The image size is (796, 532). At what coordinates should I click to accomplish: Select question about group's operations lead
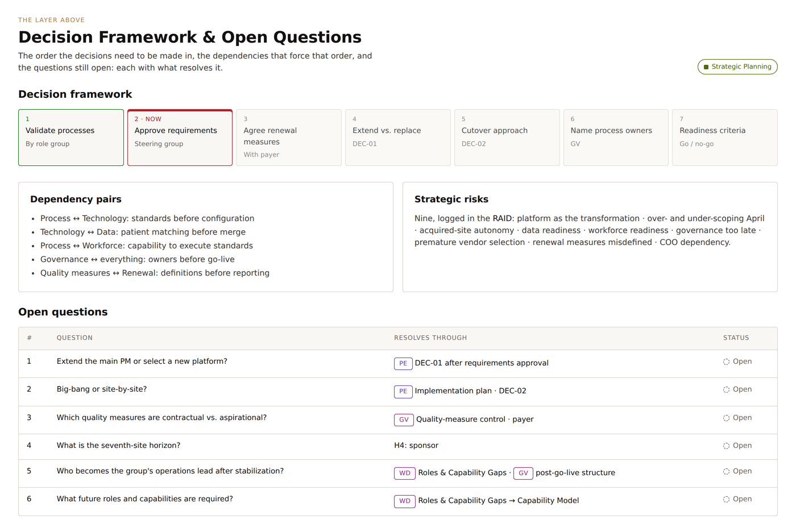pyautogui.click(x=170, y=471)
